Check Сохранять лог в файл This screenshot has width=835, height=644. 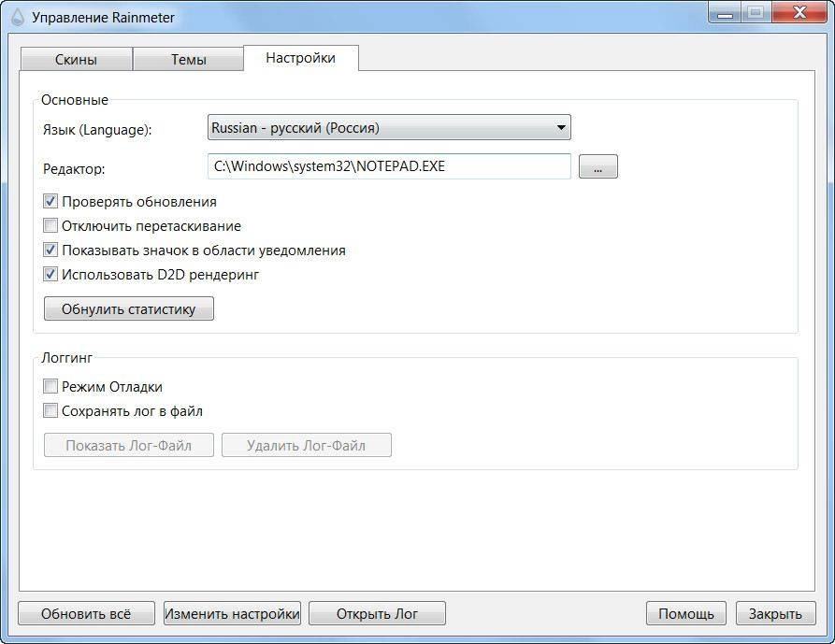(50, 411)
